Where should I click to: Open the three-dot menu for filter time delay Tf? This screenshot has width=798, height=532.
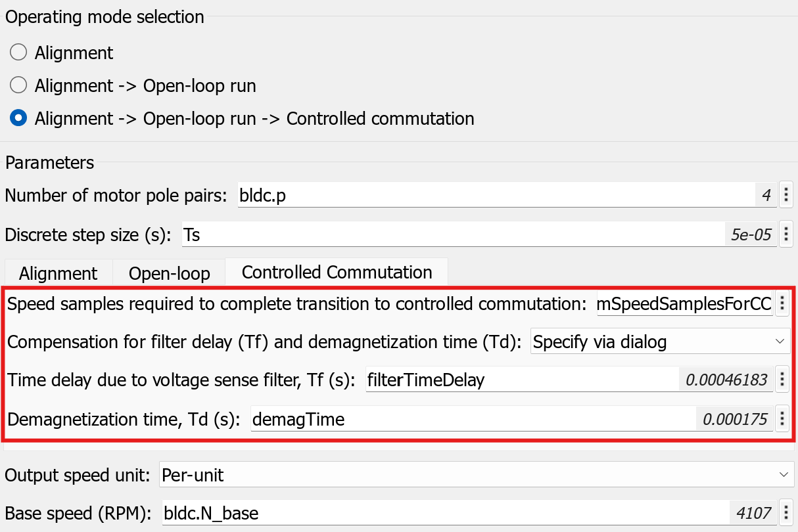pos(782,380)
